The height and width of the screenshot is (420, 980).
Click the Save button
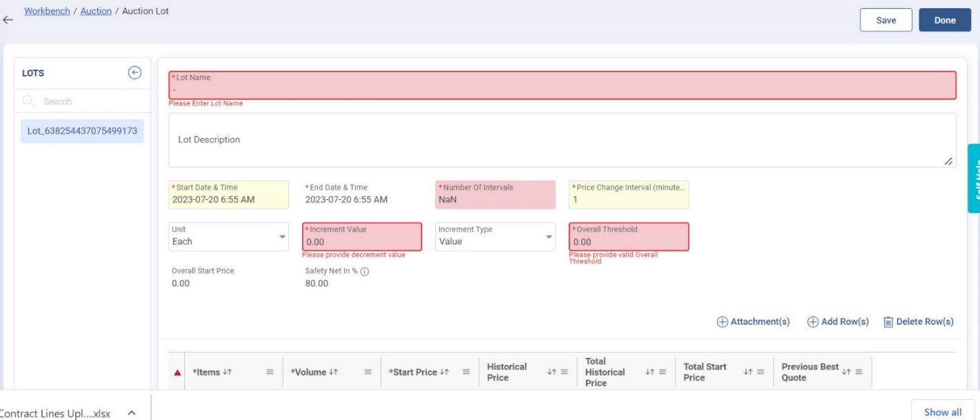coord(886,20)
